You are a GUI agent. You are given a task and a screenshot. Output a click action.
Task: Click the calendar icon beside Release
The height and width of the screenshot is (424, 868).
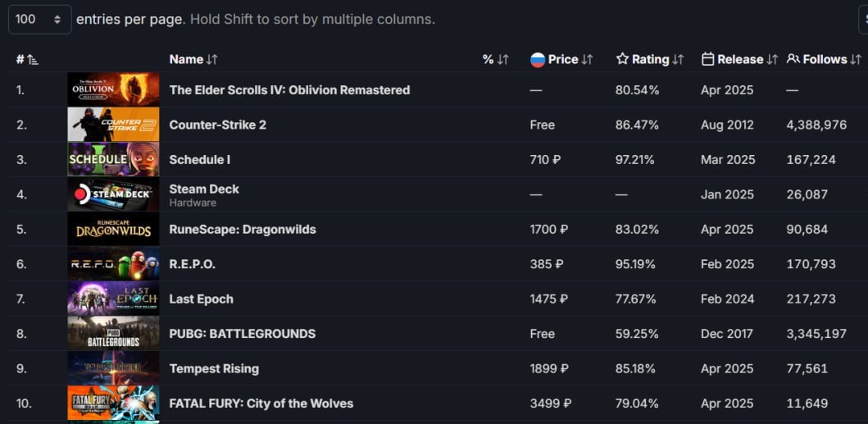coord(708,59)
